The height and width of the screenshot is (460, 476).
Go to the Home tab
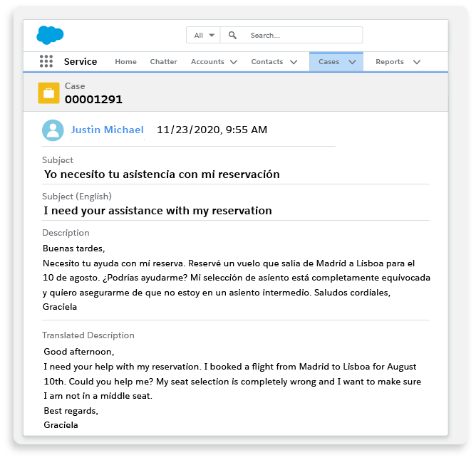click(x=125, y=62)
